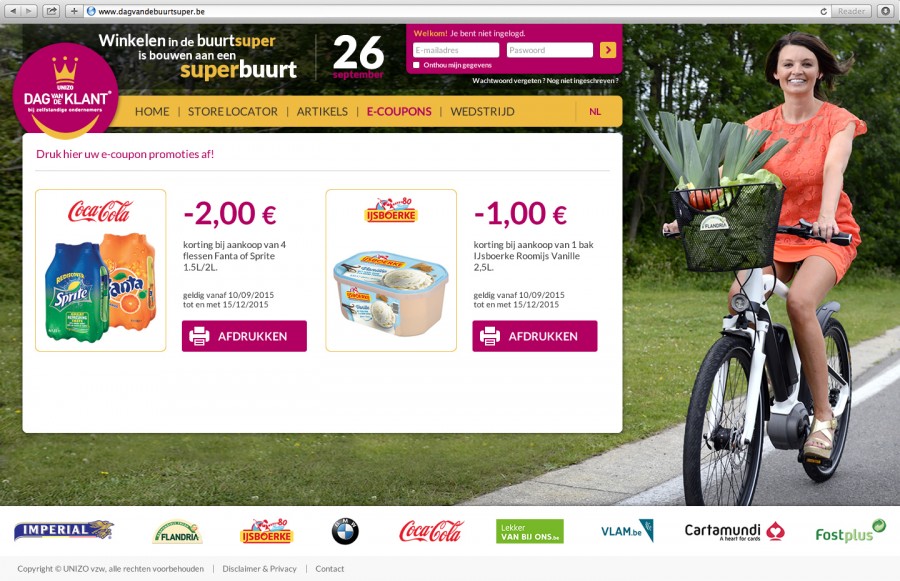Click the add bookmark plus button

[x=74, y=11]
